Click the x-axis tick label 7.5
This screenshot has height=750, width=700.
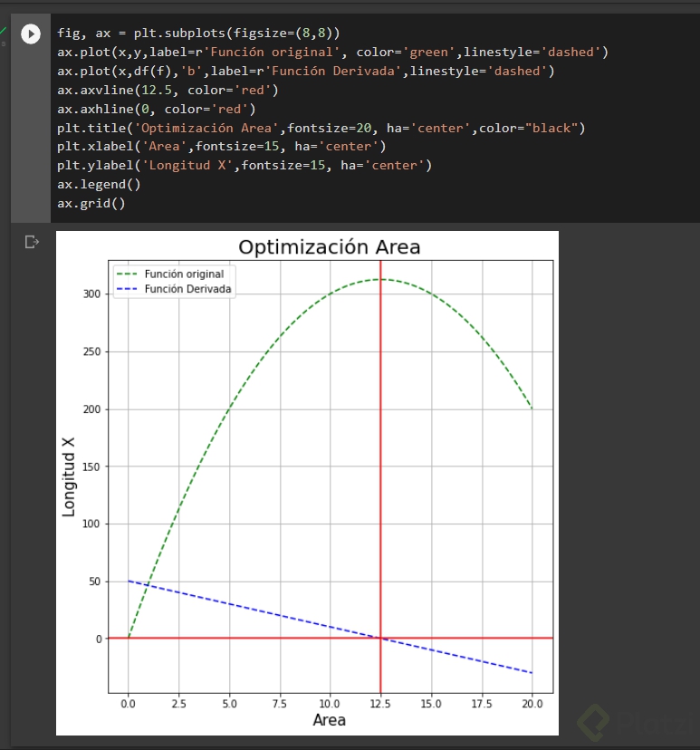(280, 704)
